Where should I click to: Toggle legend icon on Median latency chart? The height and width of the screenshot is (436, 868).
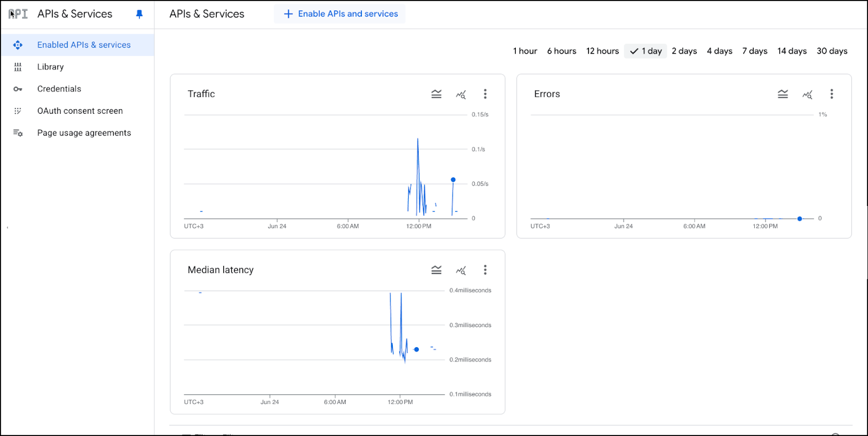tap(436, 270)
